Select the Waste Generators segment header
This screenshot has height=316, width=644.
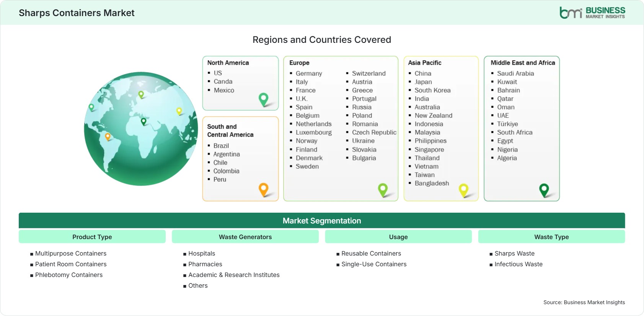245,237
